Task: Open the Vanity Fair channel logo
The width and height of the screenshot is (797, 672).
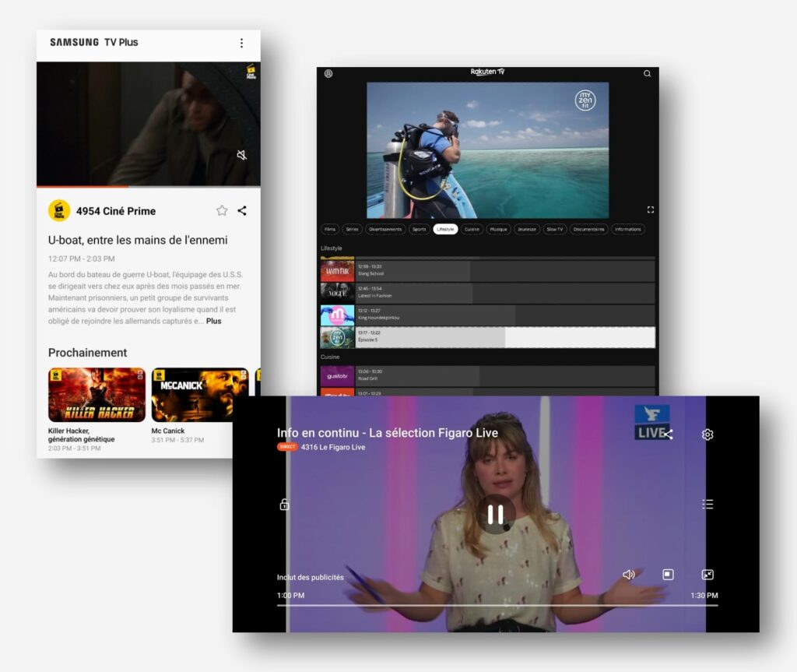Action: (337, 271)
